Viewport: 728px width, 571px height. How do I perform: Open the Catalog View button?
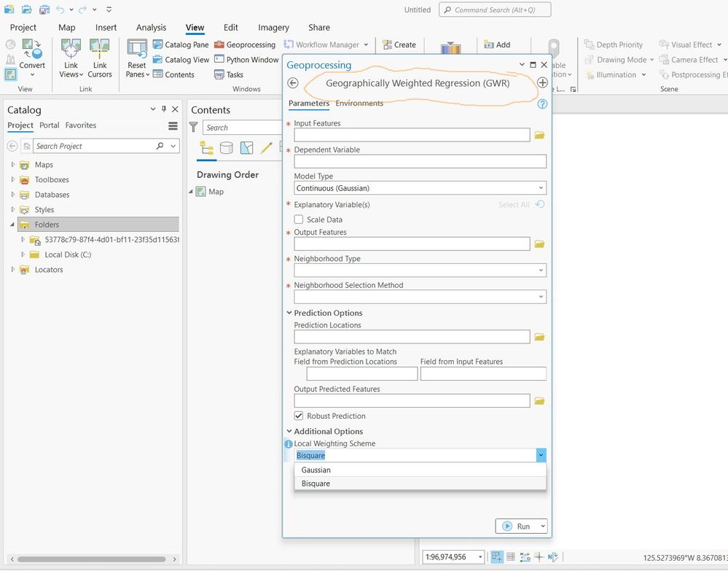tap(181, 60)
